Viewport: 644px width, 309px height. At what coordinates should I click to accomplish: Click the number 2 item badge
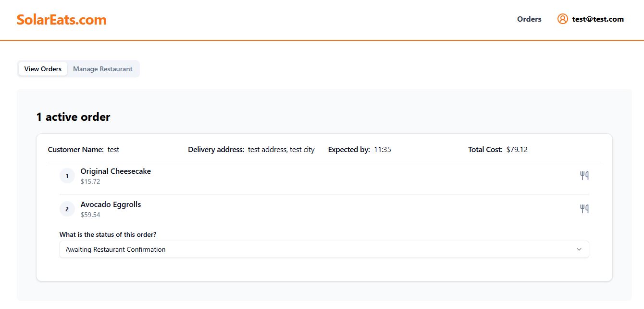click(67, 209)
